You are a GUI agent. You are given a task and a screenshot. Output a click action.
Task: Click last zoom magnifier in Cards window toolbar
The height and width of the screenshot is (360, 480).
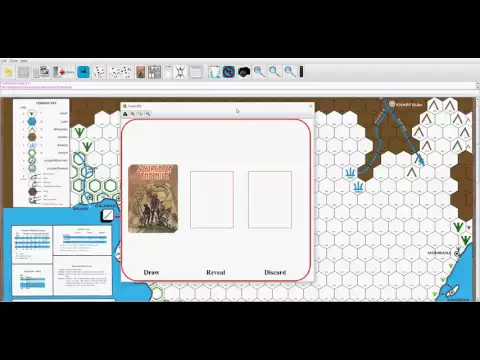pos(148,114)
